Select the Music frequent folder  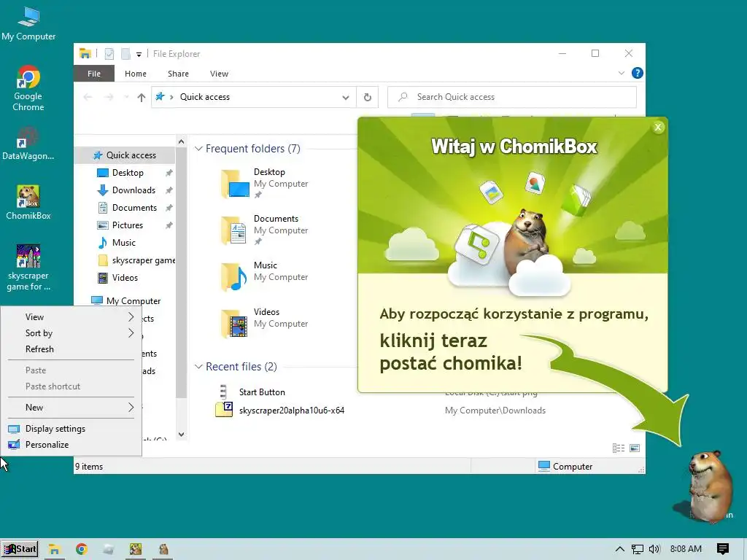(265, 276)
